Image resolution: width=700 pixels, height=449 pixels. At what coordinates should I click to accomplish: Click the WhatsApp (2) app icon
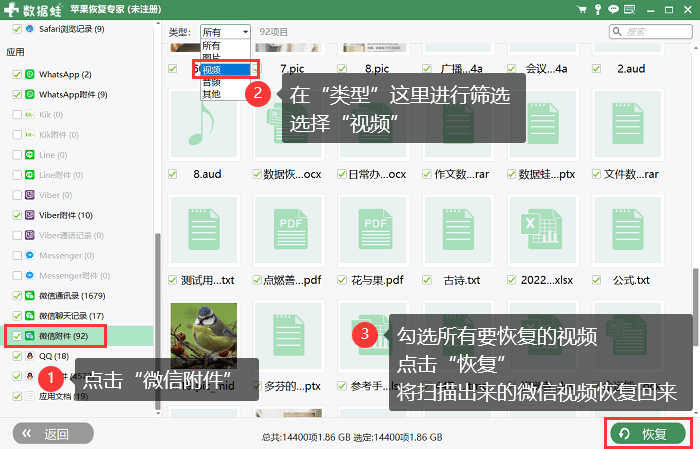tap(30, 74)
